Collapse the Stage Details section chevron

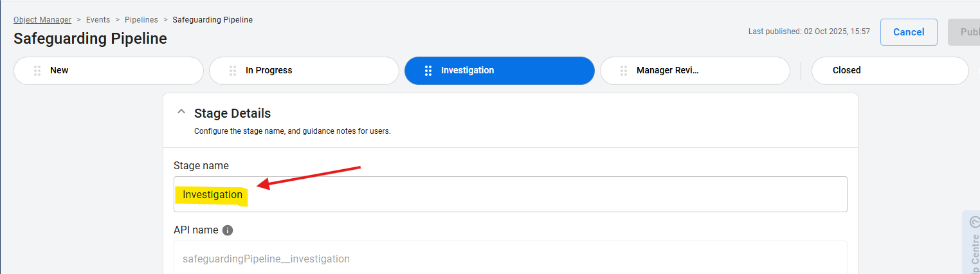[181, 113]
